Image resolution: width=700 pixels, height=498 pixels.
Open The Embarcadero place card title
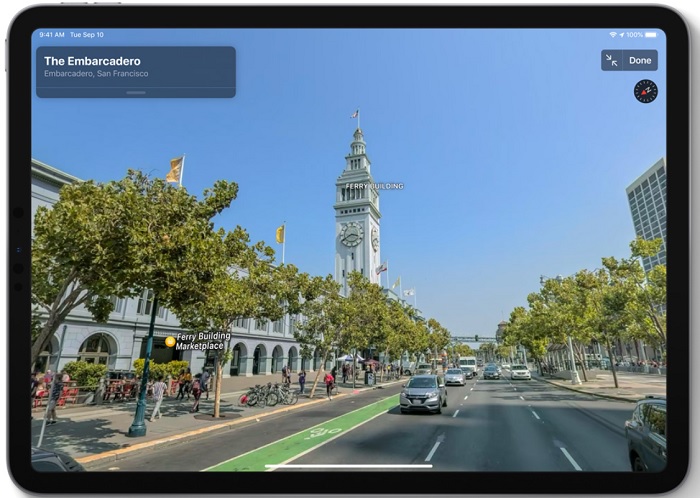pos(92,61)
